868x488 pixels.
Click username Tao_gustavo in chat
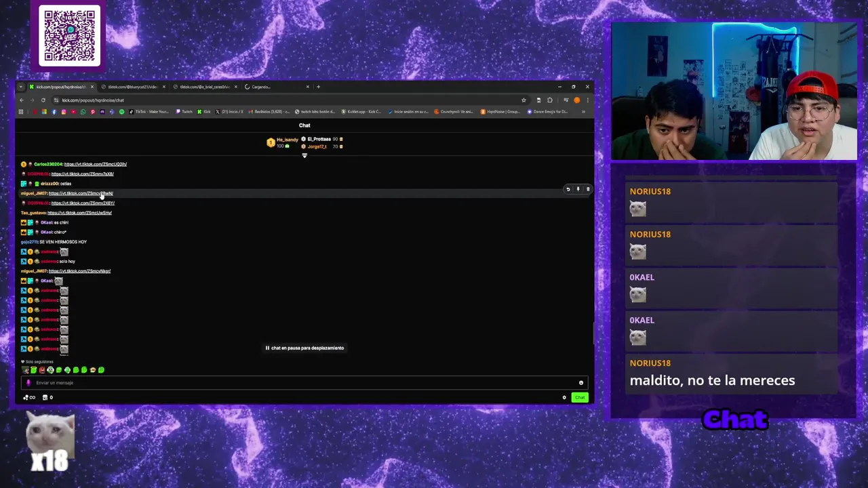(33, 213)
